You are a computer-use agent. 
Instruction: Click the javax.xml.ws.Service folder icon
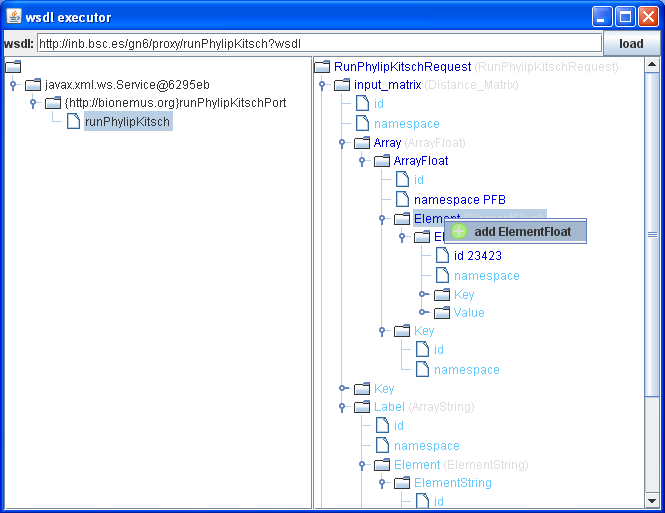click(x=33, y=85)
